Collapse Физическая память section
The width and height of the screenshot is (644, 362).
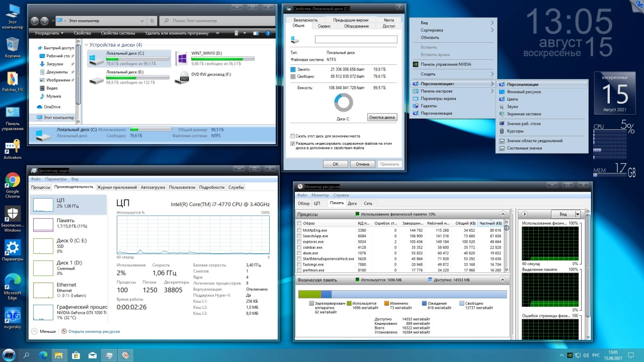503,280
